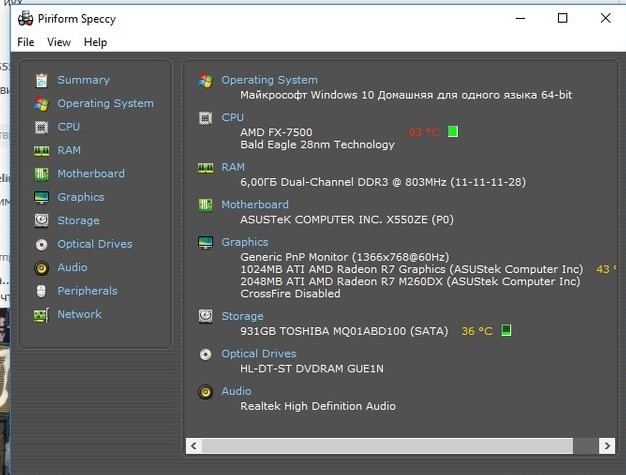Click the CPU chip icon in sidebar

(x=41, y=127)
